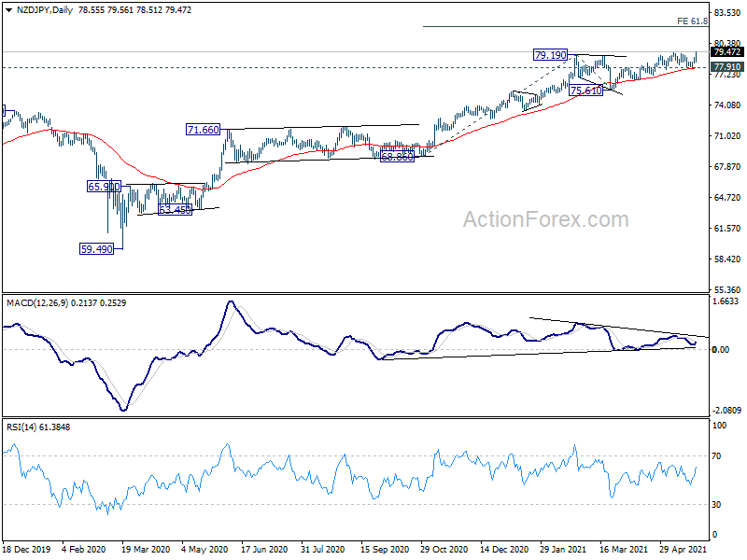747x560 pixels.
Task: Click the 29 Oct 2020 date label
Action: (x=444, y=549)
